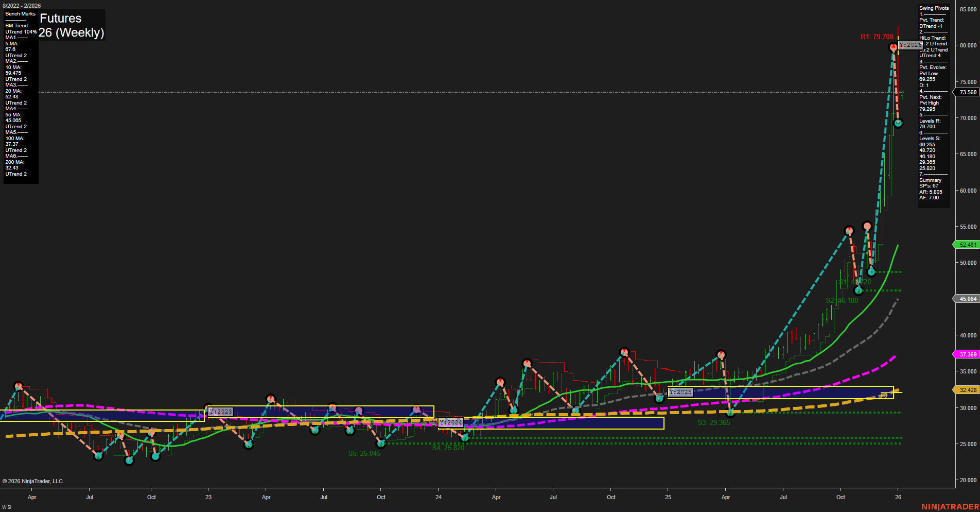Viewport: 980px width, 512px height.
Task: Collapse the Bench Marks indicator panel
Action: click(20, 14)
